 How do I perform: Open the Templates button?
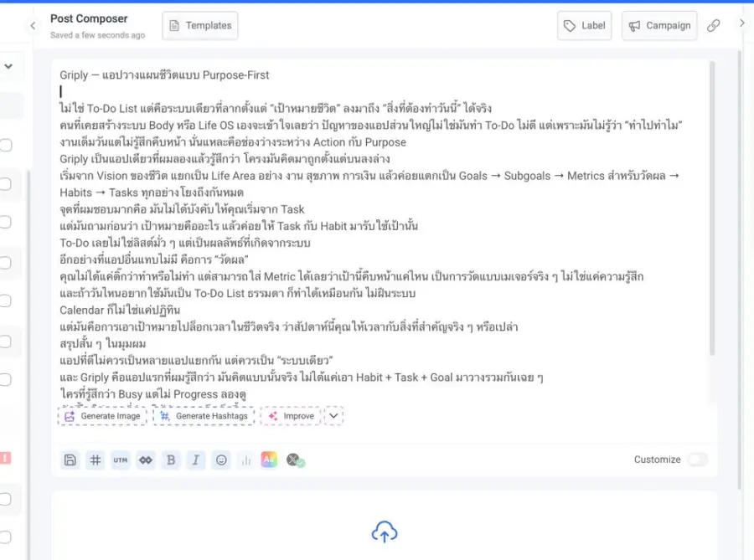click(200, 25)
